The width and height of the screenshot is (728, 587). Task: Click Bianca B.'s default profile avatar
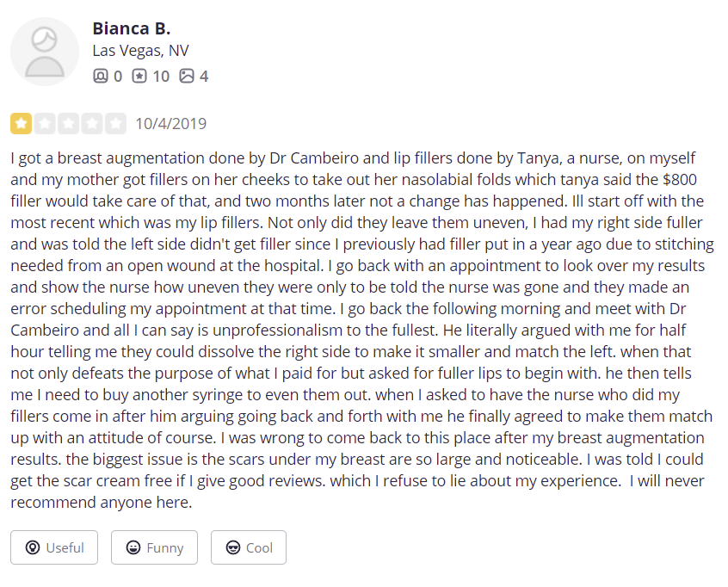click(45, 52)
